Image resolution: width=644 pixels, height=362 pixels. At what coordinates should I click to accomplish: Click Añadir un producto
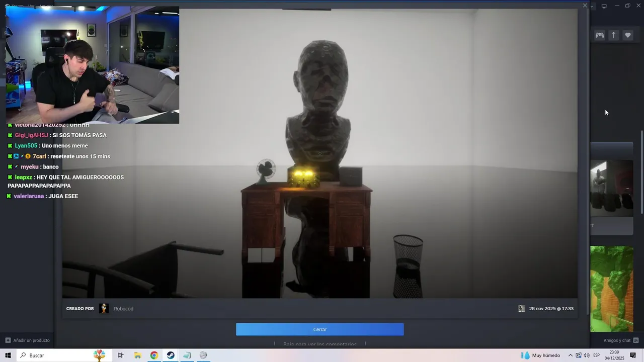28,340
